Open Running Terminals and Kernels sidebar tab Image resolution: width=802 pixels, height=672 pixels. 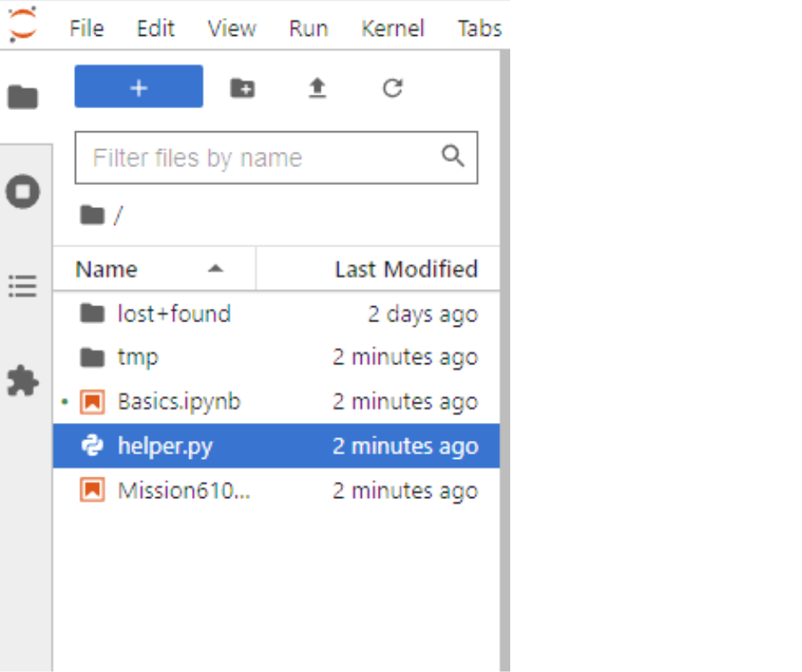click(23, 191)
